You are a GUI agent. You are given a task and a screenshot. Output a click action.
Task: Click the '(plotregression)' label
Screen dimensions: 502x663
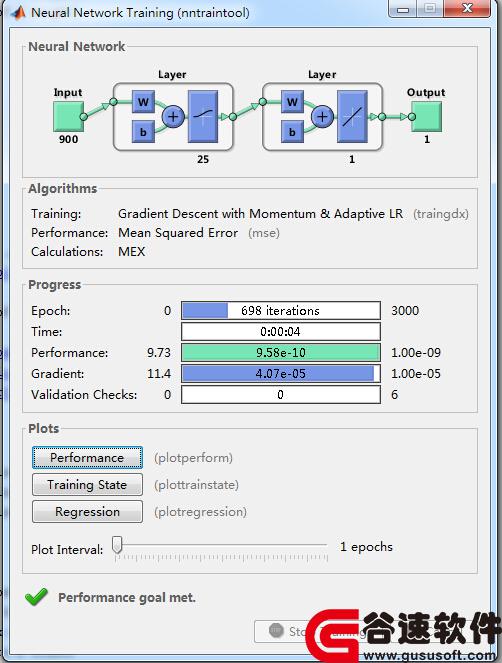coord(200,512)
